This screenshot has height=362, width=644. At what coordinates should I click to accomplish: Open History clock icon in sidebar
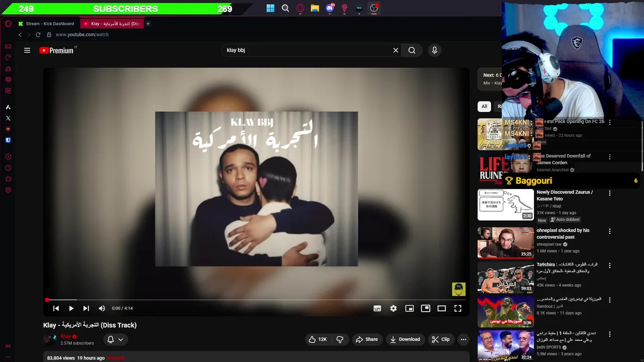tap(8, 168)
